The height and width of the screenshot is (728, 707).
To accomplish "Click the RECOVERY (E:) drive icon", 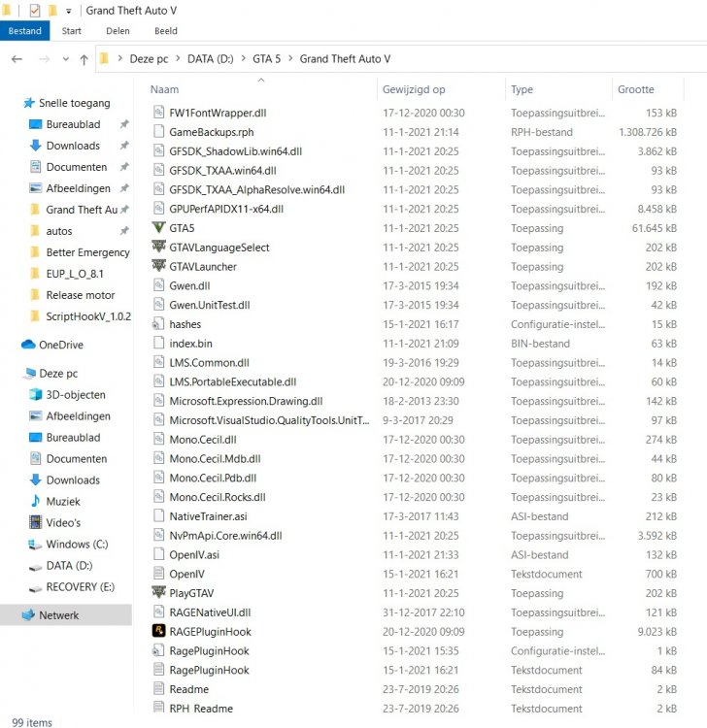I will click(x=35, y=587).
